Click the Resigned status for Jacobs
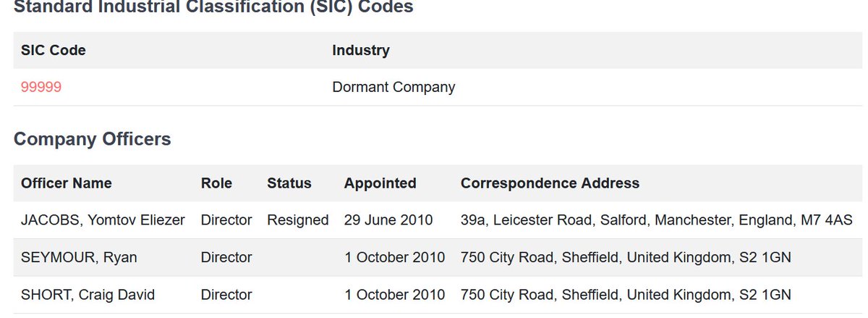 (298, 220)
